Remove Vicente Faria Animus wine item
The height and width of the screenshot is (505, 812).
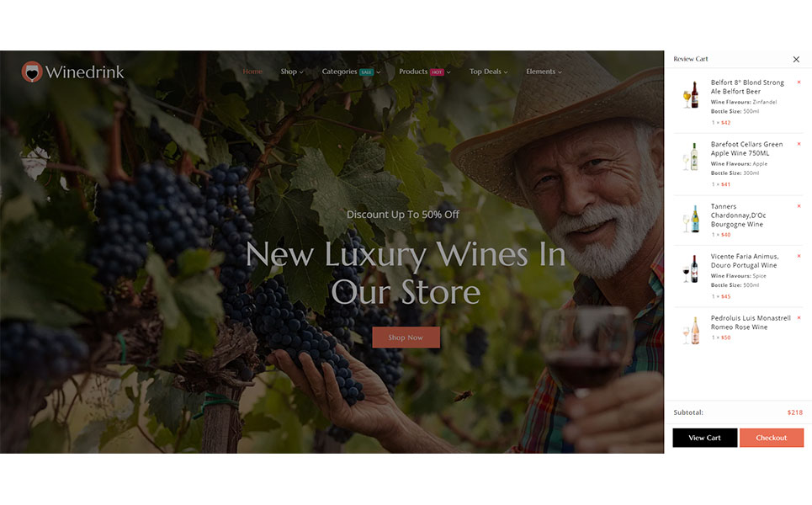799,256
